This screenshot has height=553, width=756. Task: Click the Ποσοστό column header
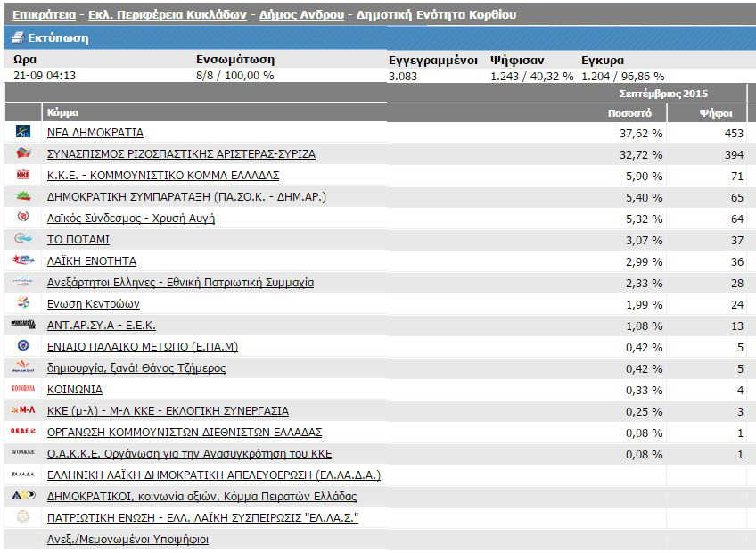pyautogui.click(x=629, y=113)
